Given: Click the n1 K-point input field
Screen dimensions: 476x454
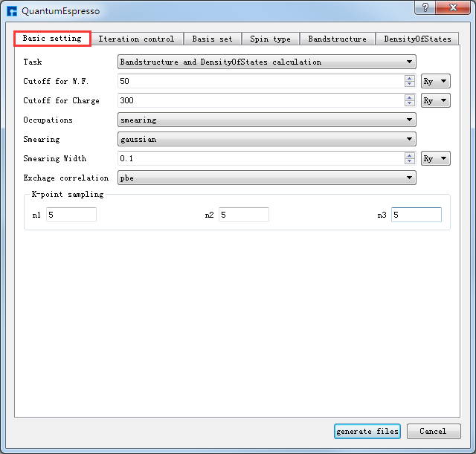Looking at the screenshot, I should tap(71, 215).
